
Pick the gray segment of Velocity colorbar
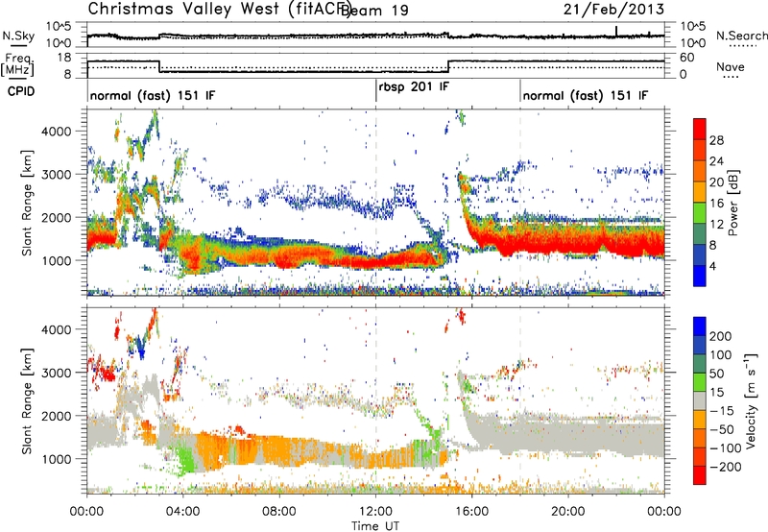[x=700, y=400]
